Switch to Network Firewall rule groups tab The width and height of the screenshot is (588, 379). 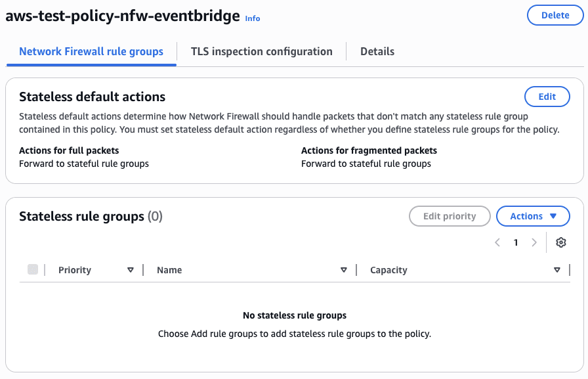pyautogui.click(x=91, y=51)
